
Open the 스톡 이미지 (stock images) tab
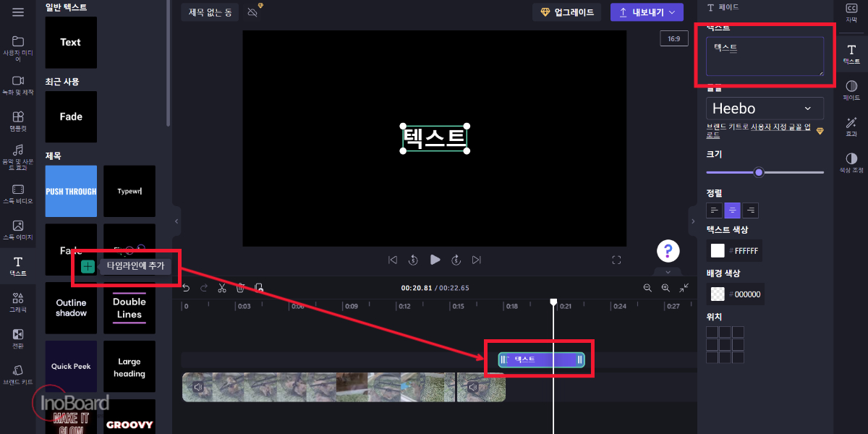click(x=18, y=230)
